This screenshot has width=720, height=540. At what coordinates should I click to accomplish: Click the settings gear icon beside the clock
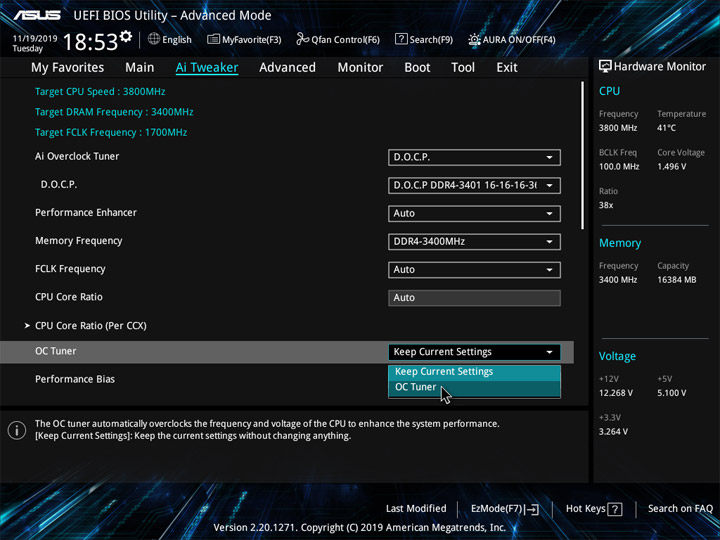pyautogui.click(x=126, y=36)
